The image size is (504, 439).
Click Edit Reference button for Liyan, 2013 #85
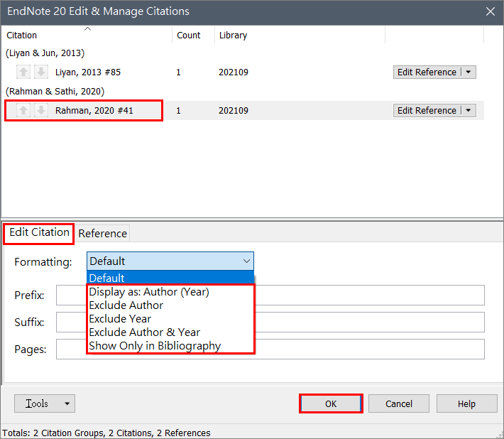tap(427, 72)
